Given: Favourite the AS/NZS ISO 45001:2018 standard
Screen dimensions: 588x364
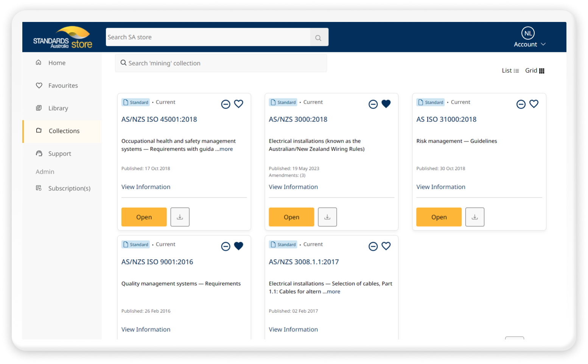Looking at the screenshot, I should [238, 104].
